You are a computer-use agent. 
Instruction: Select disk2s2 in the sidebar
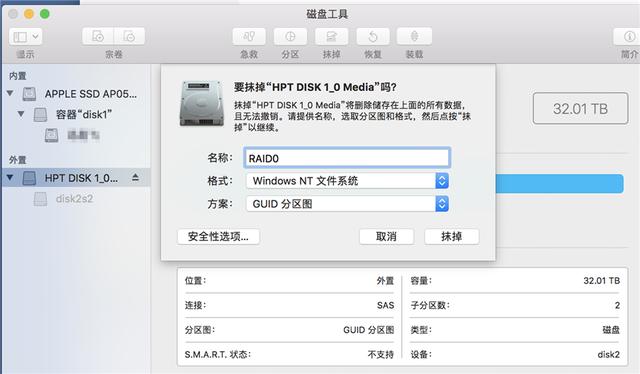pyautogui.click(x=74, y=199)
